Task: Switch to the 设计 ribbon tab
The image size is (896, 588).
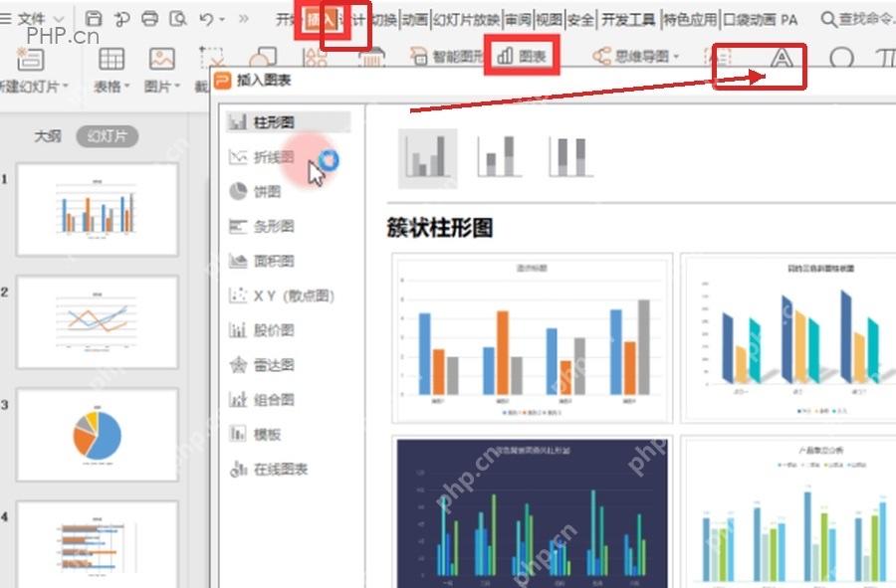Action: point(352,20)
